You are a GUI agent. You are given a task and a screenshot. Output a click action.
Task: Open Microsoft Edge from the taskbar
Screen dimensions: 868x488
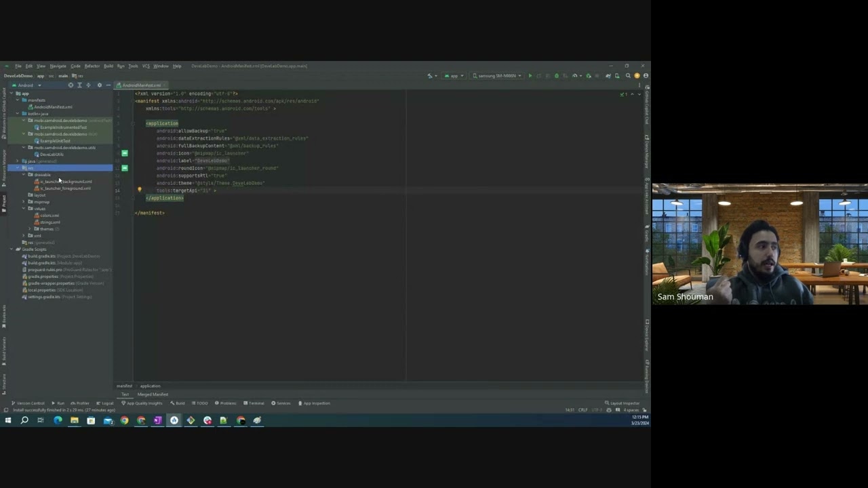[x=58, y=421]
